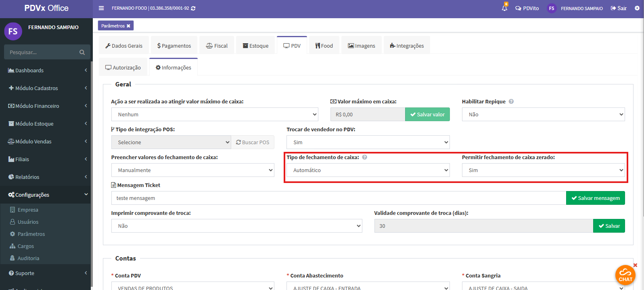
Task: Open Tipo de integração POS dropdown
Action: click(171, 142)
